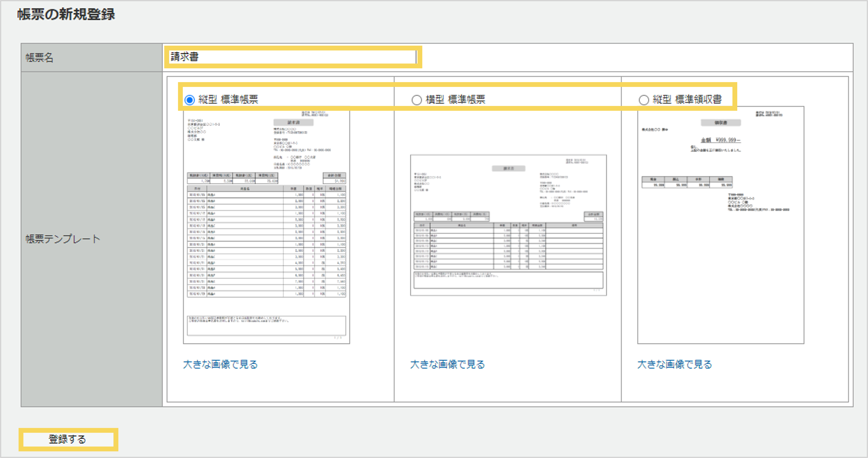Viewport: 868px width, 458px height.
Task: Click the item table in landscape invoice preview
Action: click(x=508, y=246)
